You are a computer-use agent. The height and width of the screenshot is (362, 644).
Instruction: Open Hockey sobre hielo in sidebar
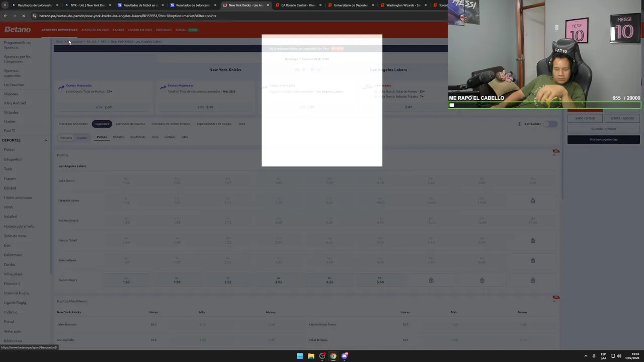click(x=19, y=226)
